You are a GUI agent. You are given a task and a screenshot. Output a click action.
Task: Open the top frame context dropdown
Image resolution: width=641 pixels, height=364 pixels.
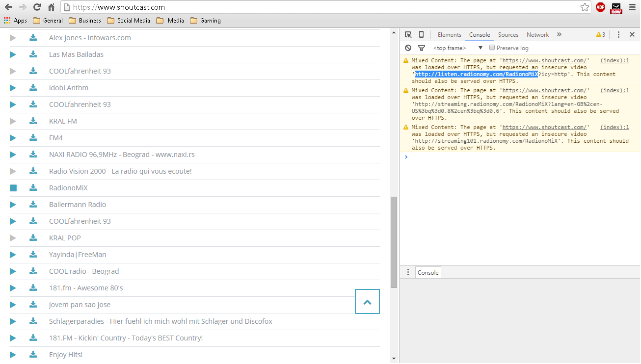458,48
